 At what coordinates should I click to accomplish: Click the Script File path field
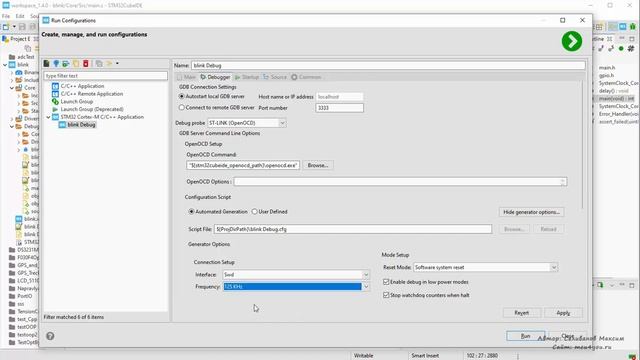(x=353, y=229)
